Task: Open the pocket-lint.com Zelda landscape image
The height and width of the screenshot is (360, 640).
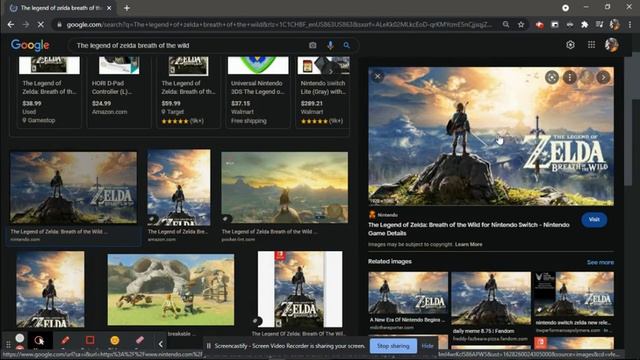Action: click(284, 188)
